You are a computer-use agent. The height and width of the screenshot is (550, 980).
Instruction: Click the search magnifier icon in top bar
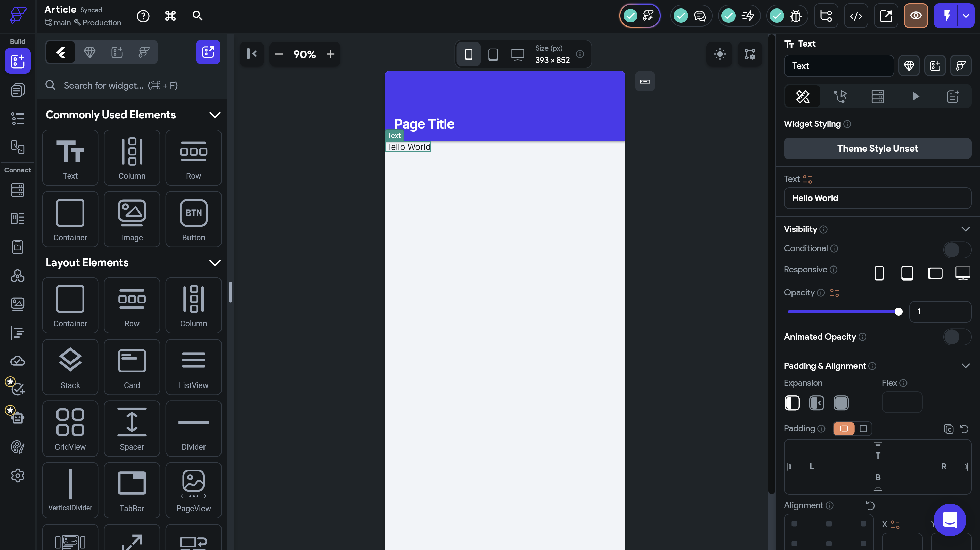197,16
